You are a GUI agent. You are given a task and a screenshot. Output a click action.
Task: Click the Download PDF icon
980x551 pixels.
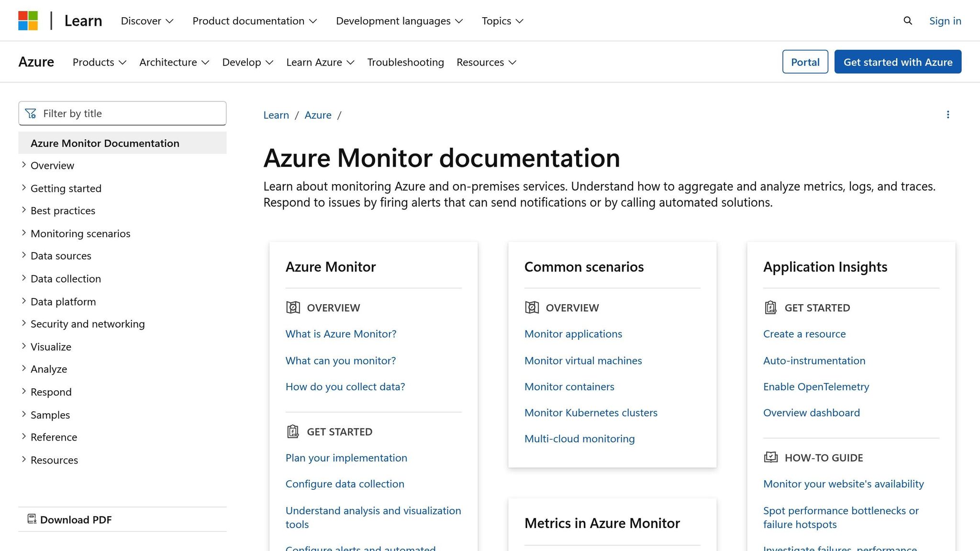32,519
